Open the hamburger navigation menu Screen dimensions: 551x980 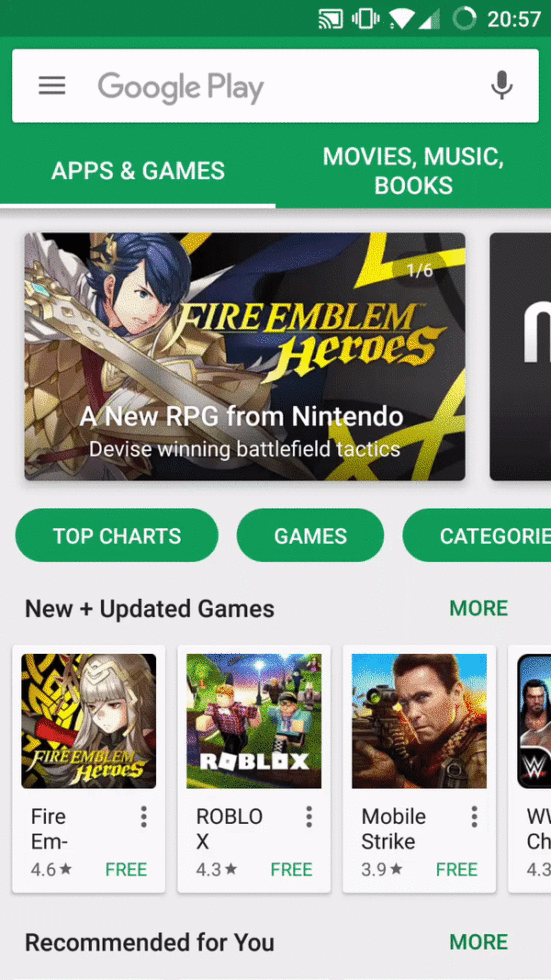click(52, 86)
